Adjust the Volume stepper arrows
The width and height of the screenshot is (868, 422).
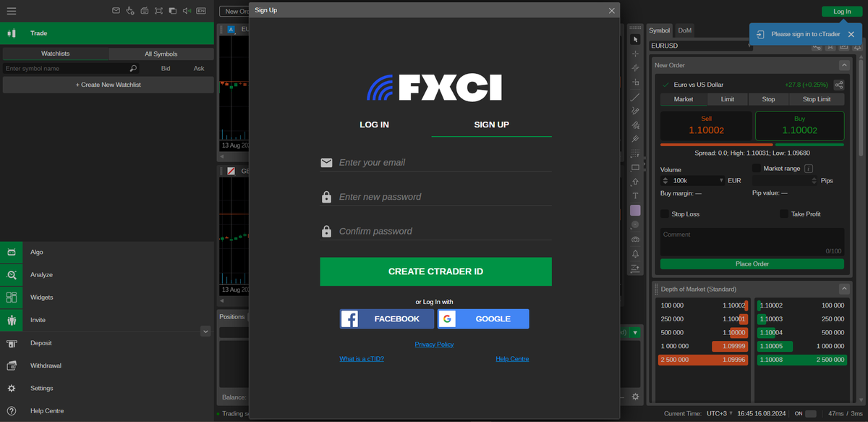pos(665,180)
